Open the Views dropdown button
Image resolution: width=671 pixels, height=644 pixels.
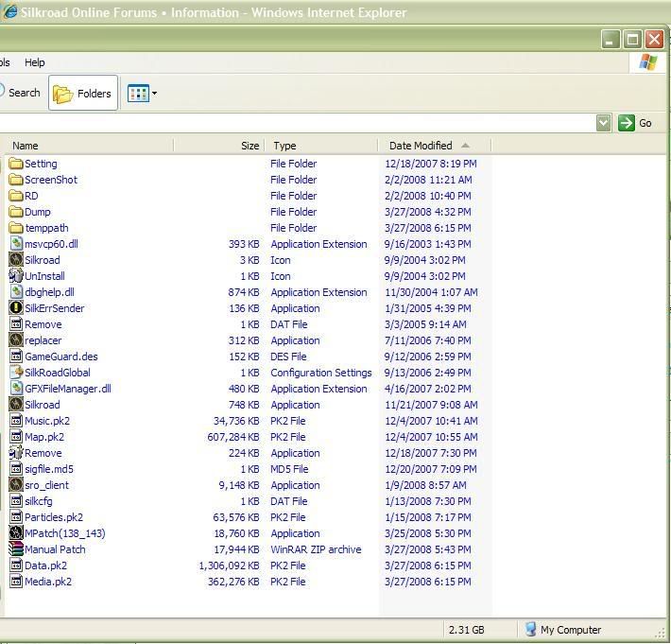tap(142, 93)
